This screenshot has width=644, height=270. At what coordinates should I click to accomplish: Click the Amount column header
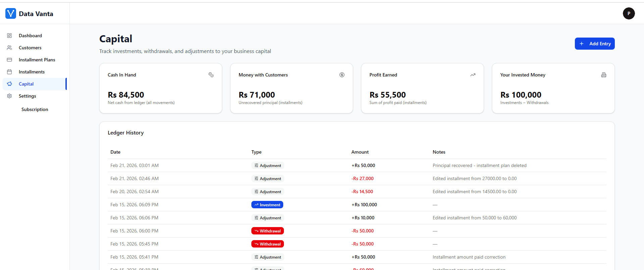[x=360, y=152]
